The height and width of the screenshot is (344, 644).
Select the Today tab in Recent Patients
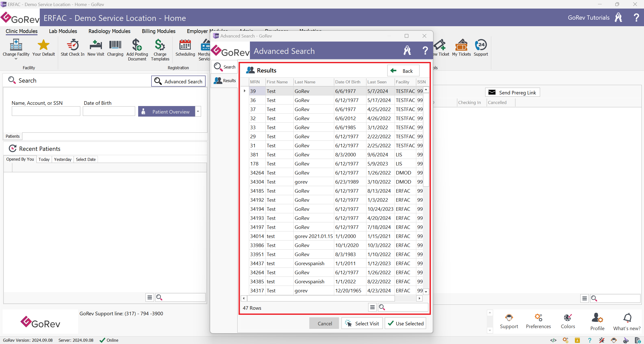point(44,159)
